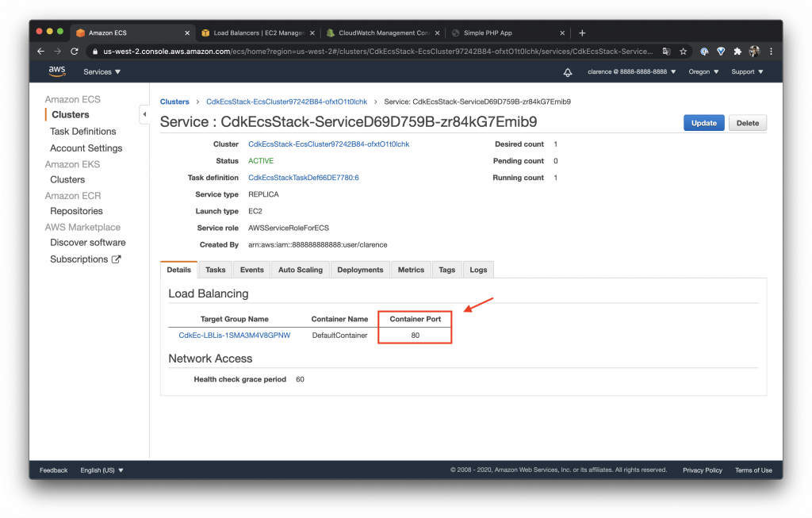This screenshot has height=518, width=812.
Task: Open Repositories under Amazon ECR
Action: (x=76, y=211)
